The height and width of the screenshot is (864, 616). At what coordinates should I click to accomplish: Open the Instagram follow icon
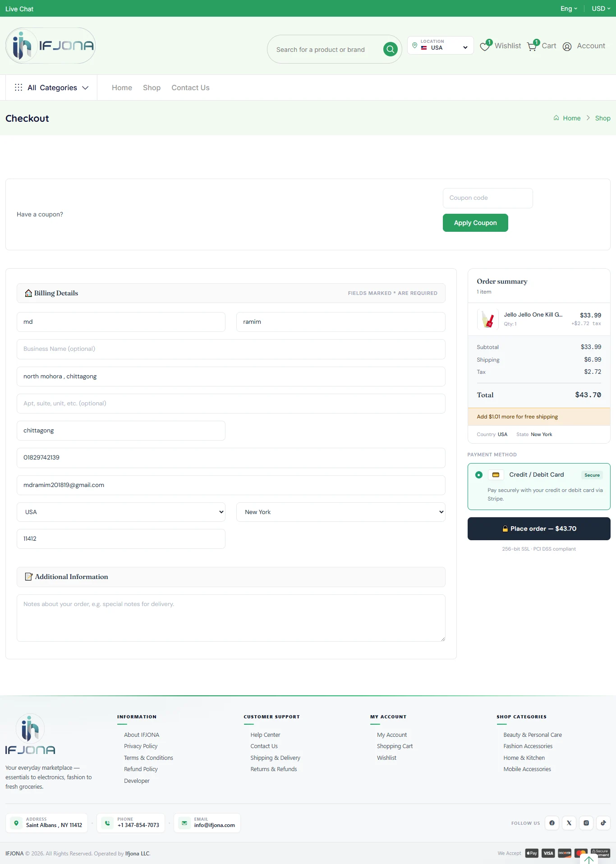[x=586, y=823]
